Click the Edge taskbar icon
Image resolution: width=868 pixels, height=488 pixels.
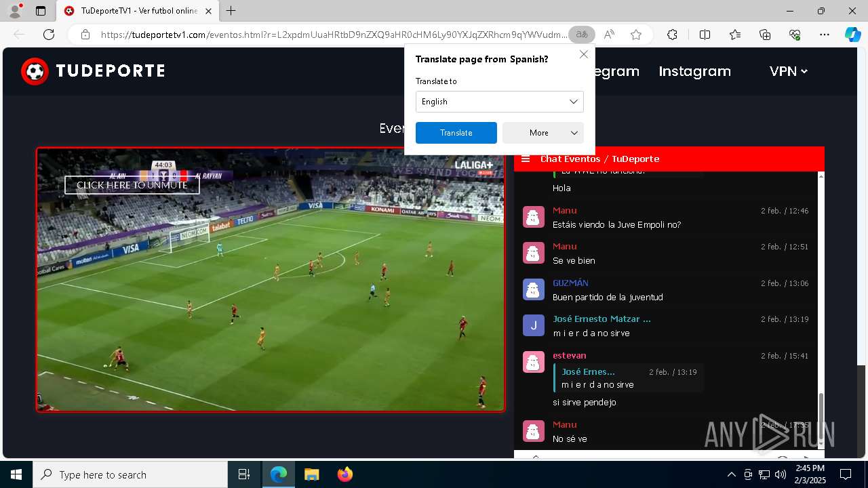[279, 474]
